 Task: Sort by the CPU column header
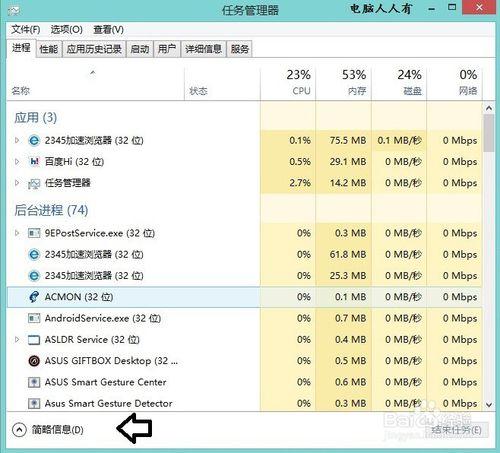click(x=288, y=84)
